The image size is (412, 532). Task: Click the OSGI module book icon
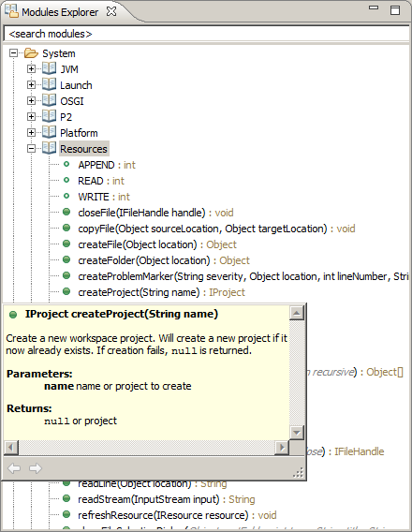coord(50,101)
